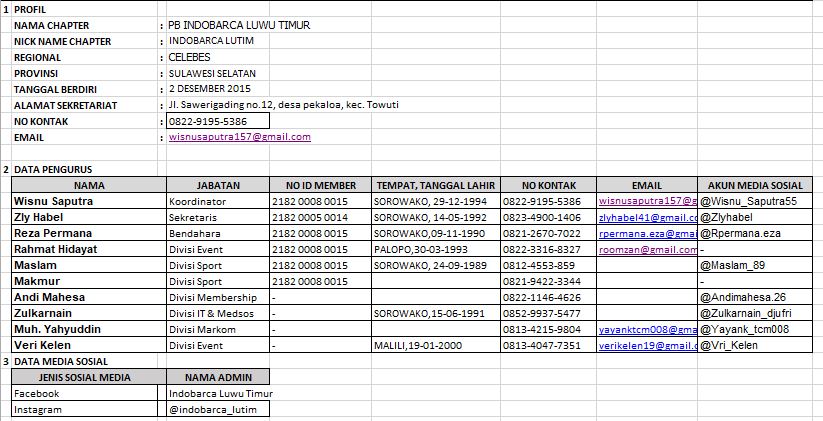The width and height of the screenshot is (823, 421).
Task: Select the Muh. Yahyuddin name cell
Action: pos(89,329)
